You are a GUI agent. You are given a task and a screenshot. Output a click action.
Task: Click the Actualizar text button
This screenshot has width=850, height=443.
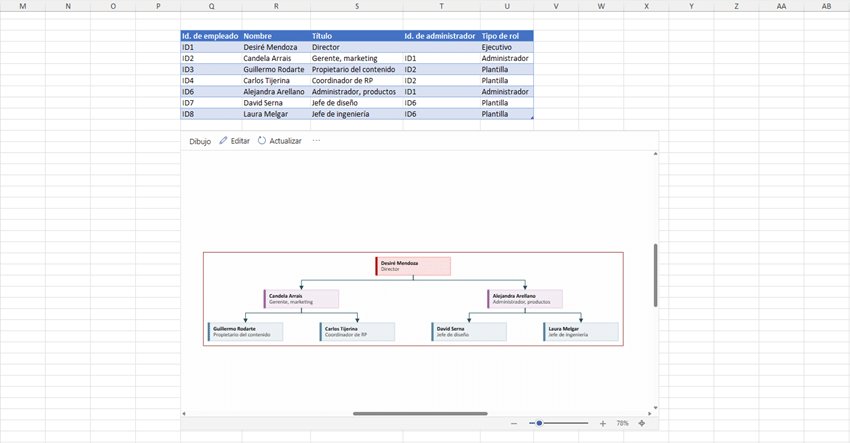(285, 141)
